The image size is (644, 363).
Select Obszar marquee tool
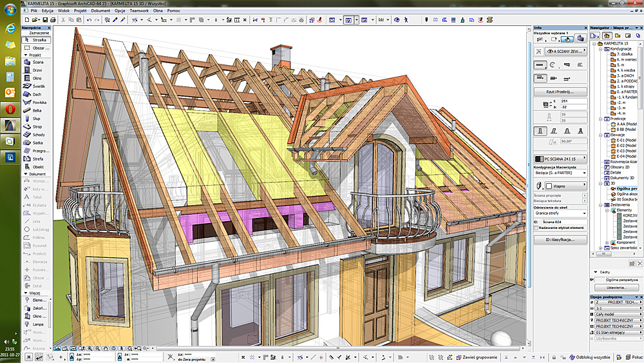point(37,48)
